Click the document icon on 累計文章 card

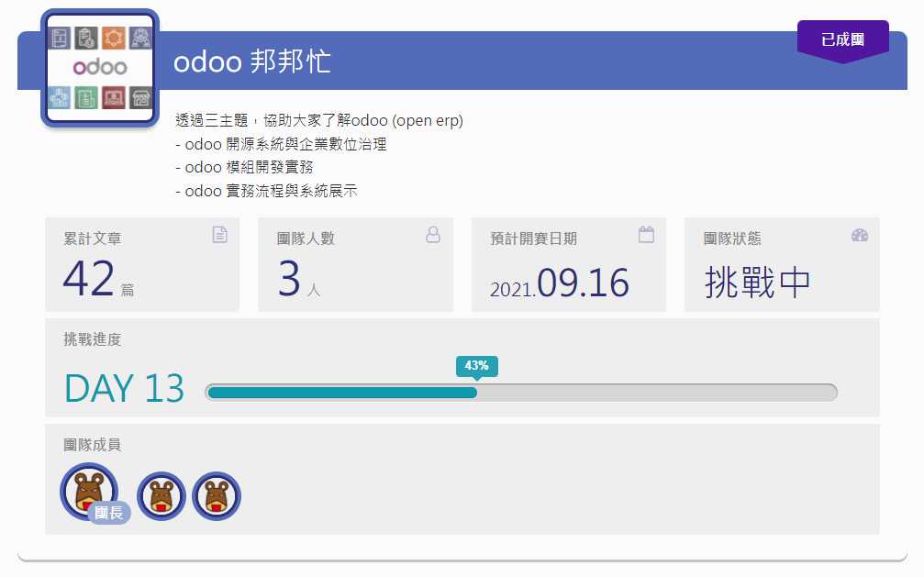pos(219,235)
